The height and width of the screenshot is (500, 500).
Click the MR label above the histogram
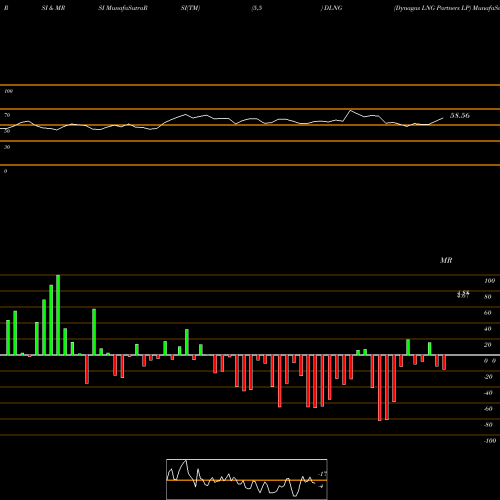coord(446,260)
